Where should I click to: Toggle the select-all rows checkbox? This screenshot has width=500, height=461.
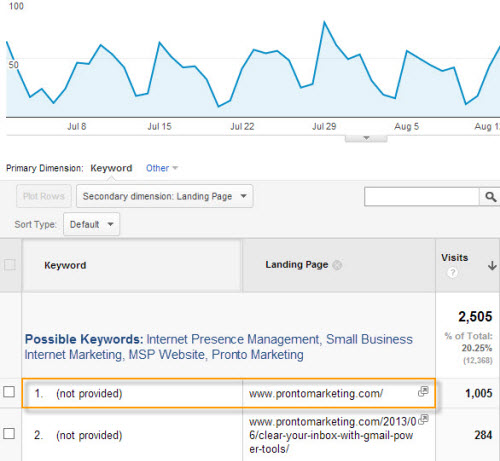click(x=9, y=265)
